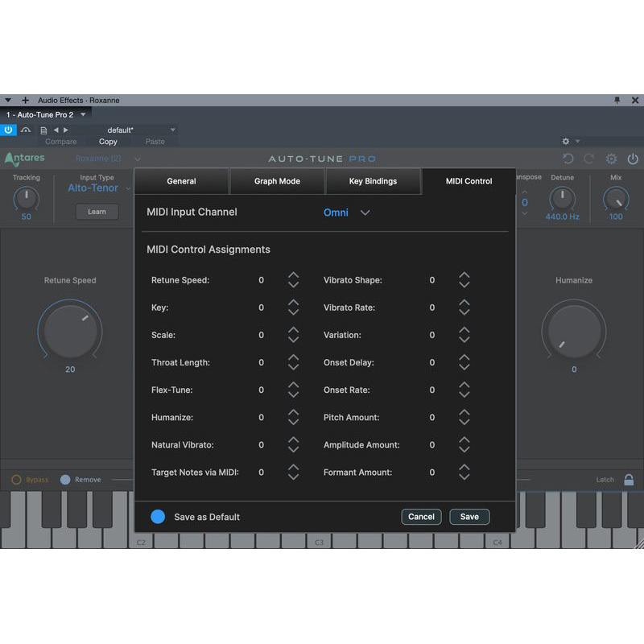The width and height of the screenshot is (644, 644).
Task: Switch to the Graph Mode tab
Action: click(x=277, y=181)
